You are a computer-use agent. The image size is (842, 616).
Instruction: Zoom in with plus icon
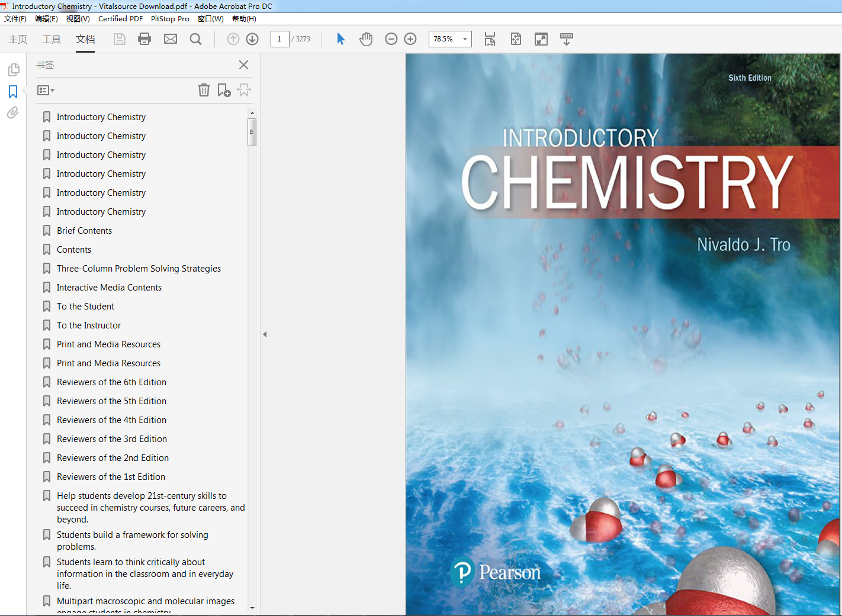(x=410, y=39)
